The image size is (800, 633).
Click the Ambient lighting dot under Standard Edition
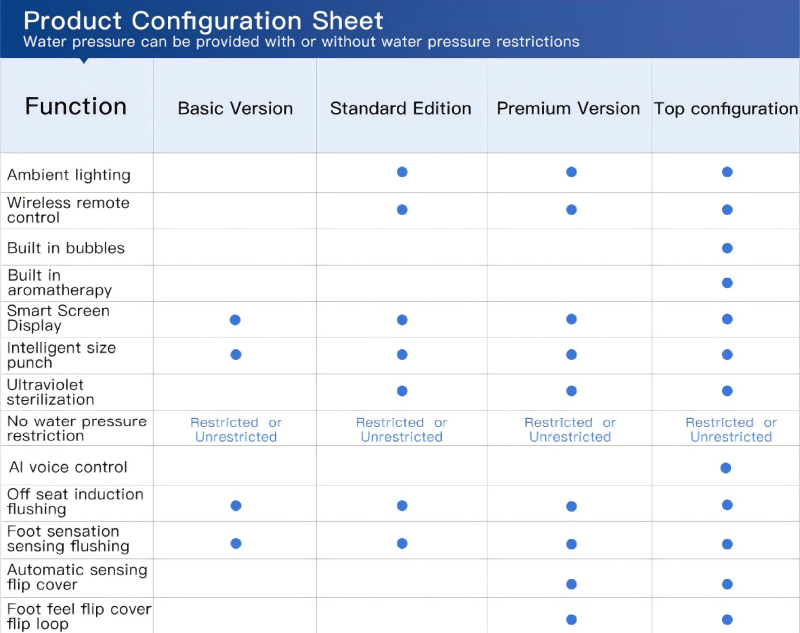(402, 172)
